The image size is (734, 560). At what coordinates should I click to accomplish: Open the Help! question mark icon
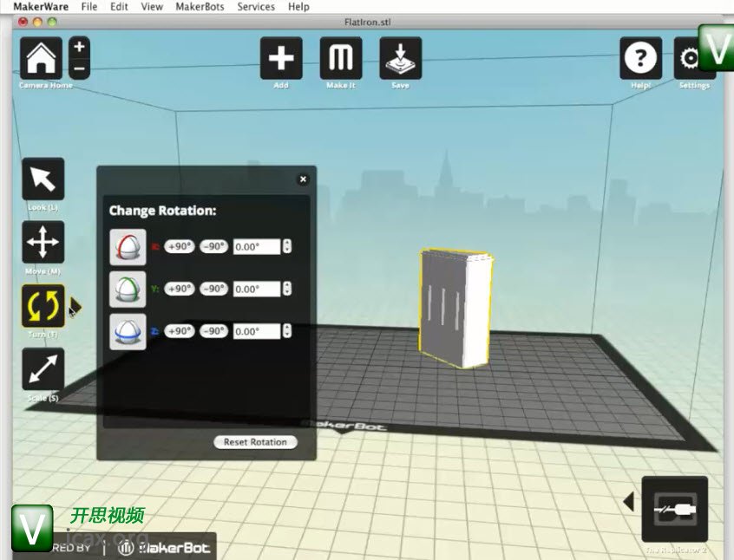point(640,58)
